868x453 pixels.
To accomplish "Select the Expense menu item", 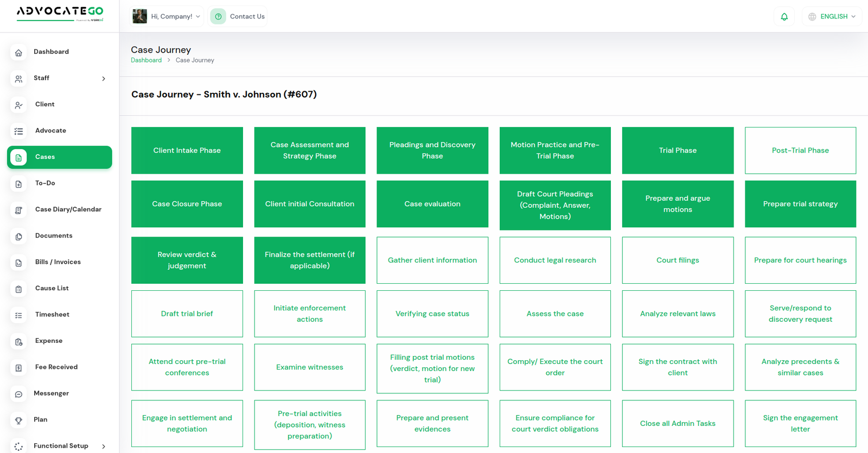I will 49,341.
